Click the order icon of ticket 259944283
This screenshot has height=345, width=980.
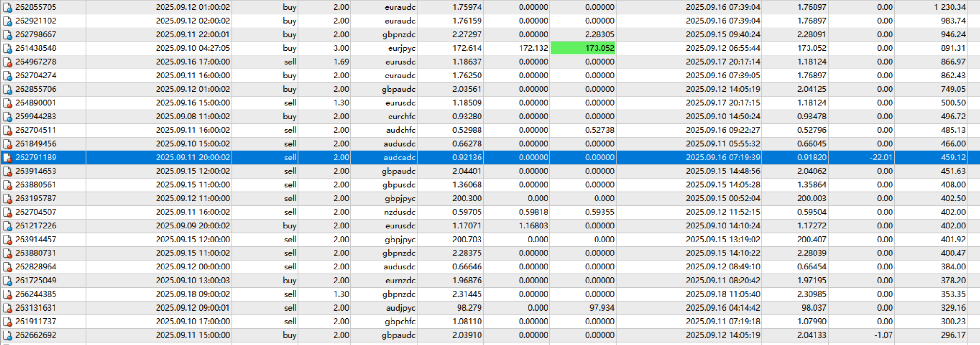click(x=7, y=117)
